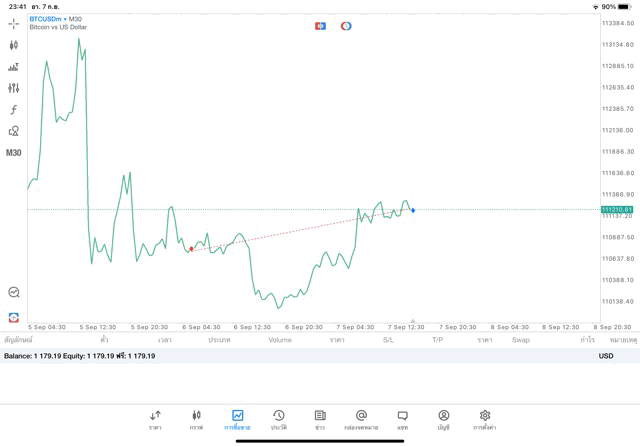Change chart type via candlestick icon
This screenshot has height=447, width=640.
coord(14,45)
